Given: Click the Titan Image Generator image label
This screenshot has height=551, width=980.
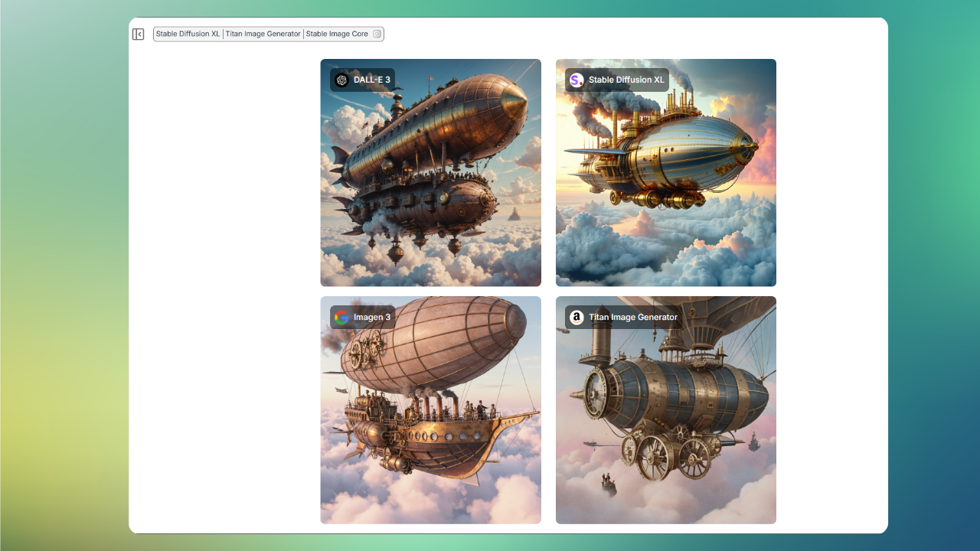Looking at the screenshot, I should pyautogui.click(x=633, y=318).
